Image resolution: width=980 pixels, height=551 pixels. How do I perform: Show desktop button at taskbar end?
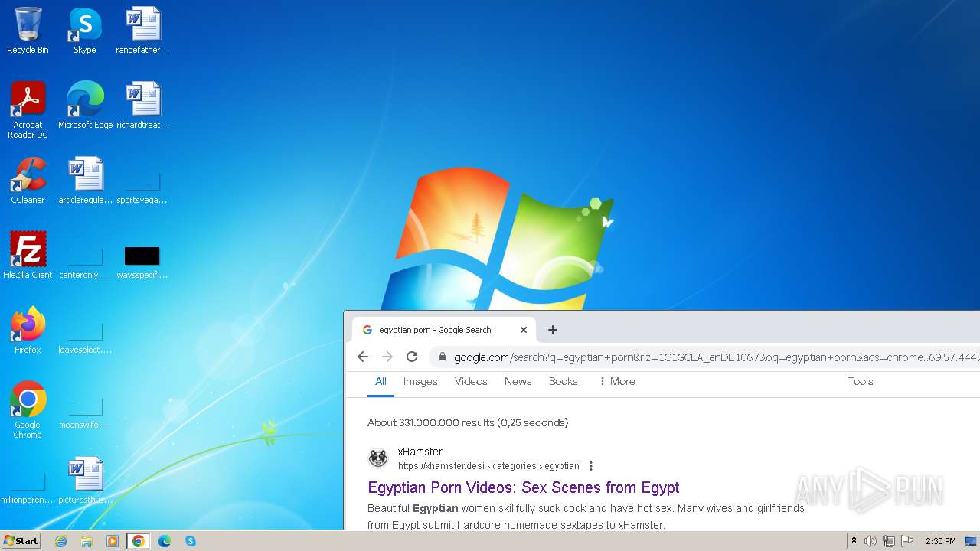(x=972, y=541)
